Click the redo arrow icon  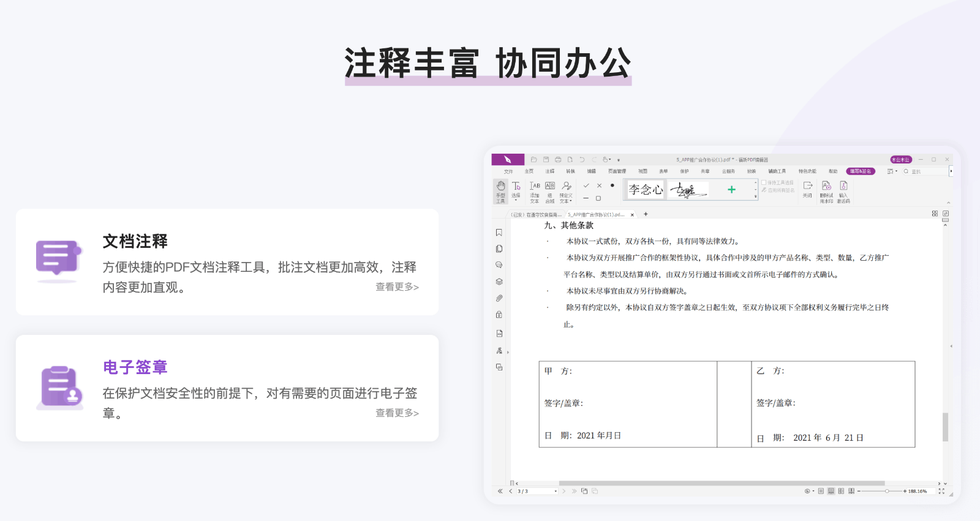(594, 160)
